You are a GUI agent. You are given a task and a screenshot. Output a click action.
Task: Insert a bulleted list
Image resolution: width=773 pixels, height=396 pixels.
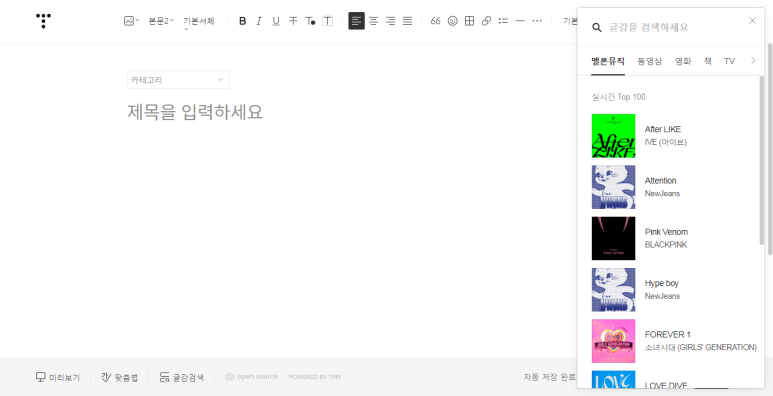[x=503, y=21]
